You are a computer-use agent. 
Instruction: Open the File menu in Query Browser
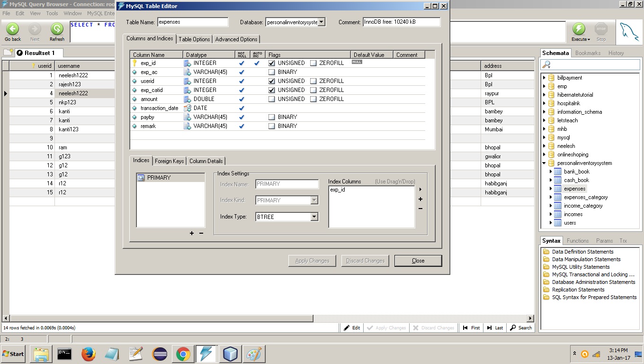(x=6, y=13)
